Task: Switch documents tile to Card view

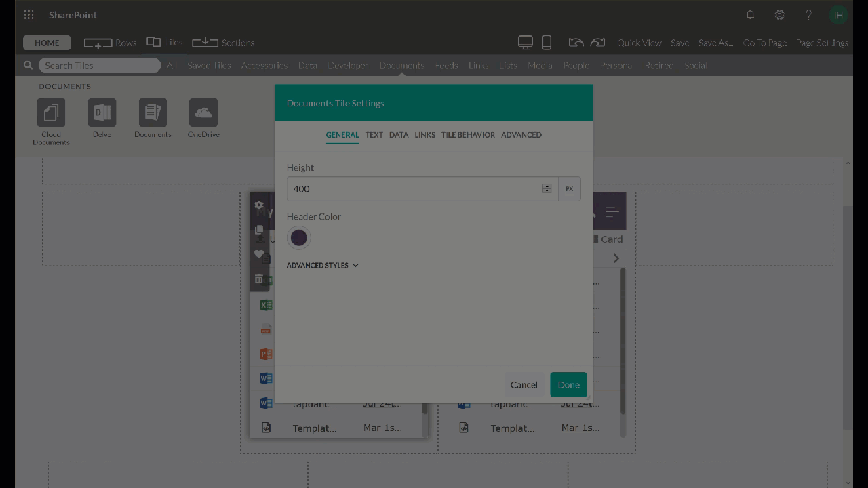Action: coord(608,239)
